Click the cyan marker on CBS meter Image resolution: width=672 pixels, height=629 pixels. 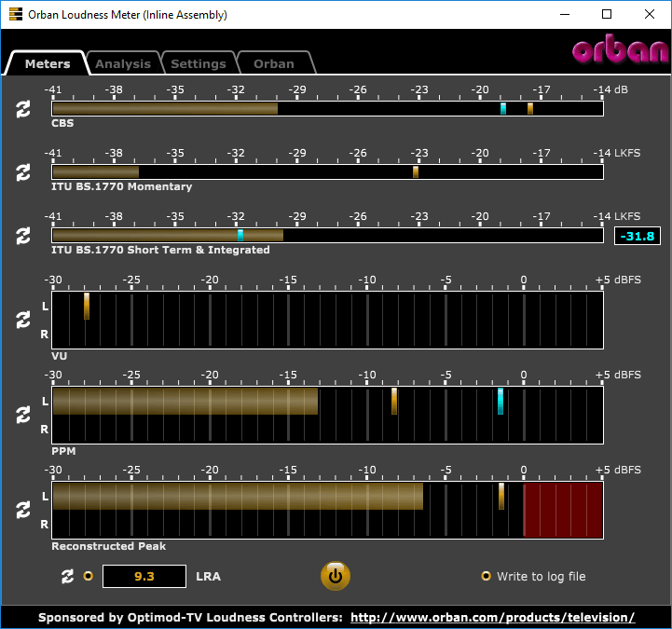click(x=503, y=108)
